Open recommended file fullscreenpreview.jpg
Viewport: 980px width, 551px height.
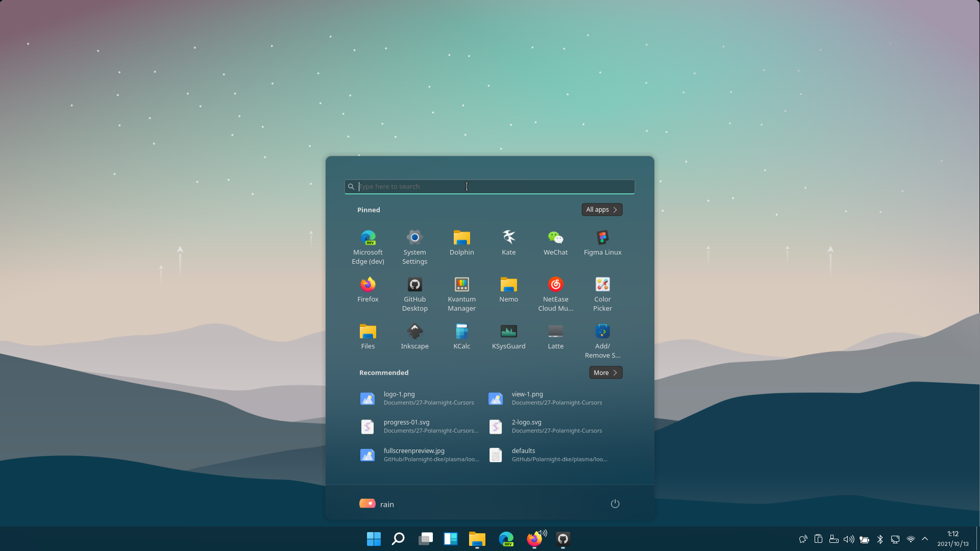coord(419,455)
